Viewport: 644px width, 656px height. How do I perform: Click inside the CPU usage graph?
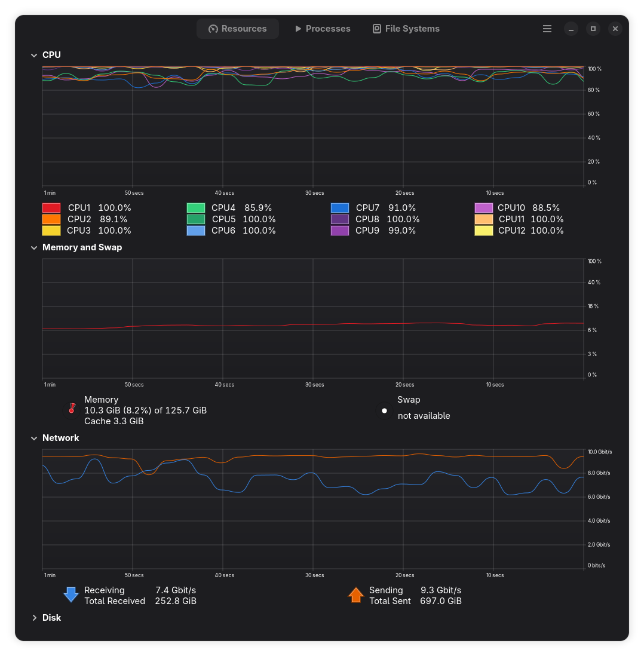[x=313, y=125]
